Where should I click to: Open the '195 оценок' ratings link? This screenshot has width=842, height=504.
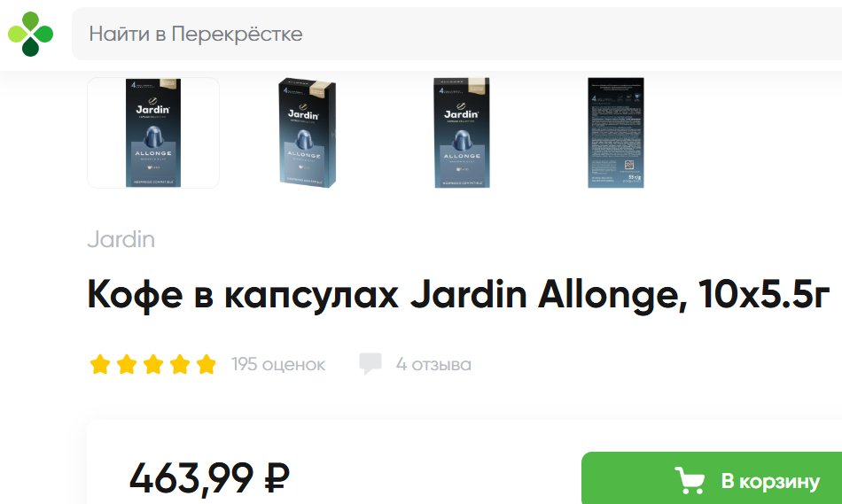[278, 364]
